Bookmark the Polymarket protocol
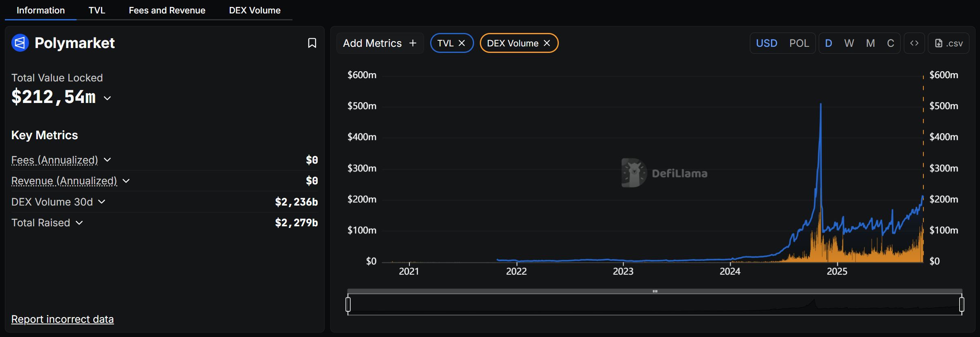The height and width of the screenshot is (337, 980). [x=312, y=43]
